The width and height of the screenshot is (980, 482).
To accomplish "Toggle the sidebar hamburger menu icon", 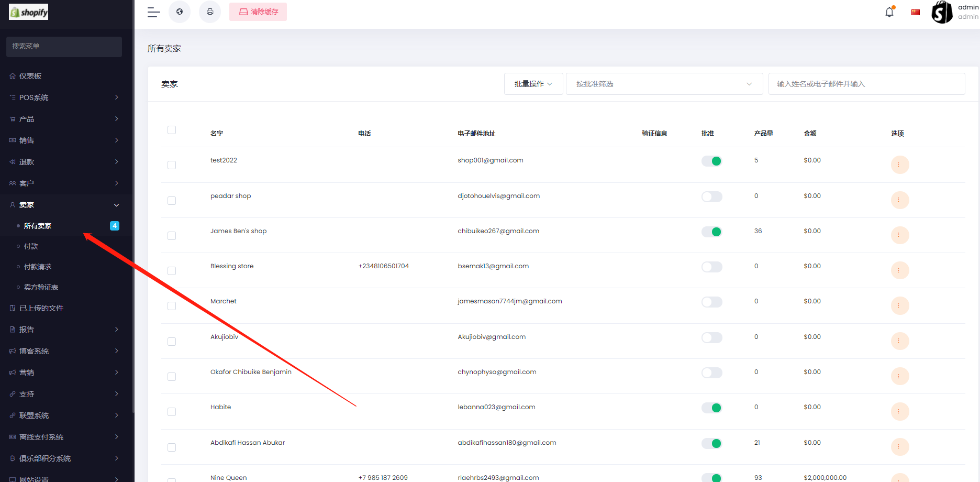I will (x=153, y=12).
